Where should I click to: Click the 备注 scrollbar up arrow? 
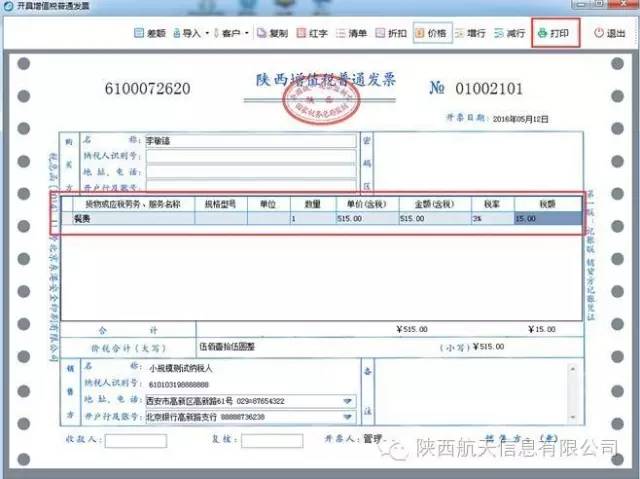pyautogui.click(x=572, y=369)
